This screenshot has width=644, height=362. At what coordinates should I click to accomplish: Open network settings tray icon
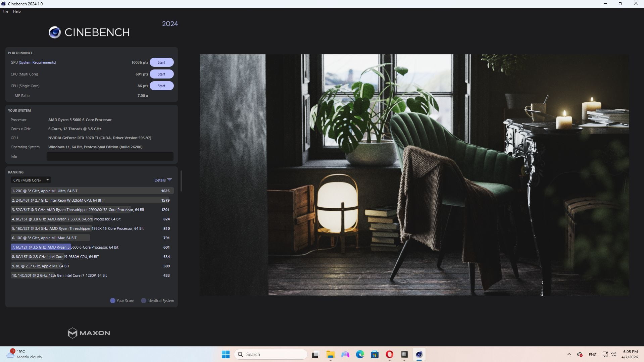point(605,354)
